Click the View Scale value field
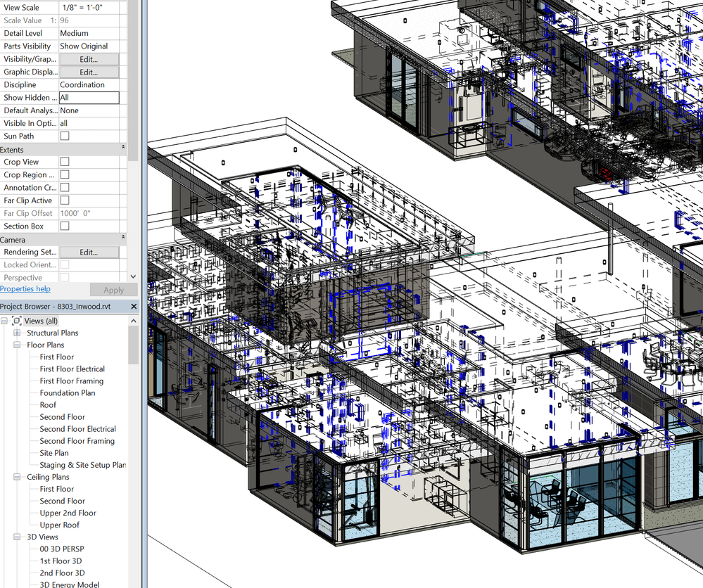 [x=89, y=8]
